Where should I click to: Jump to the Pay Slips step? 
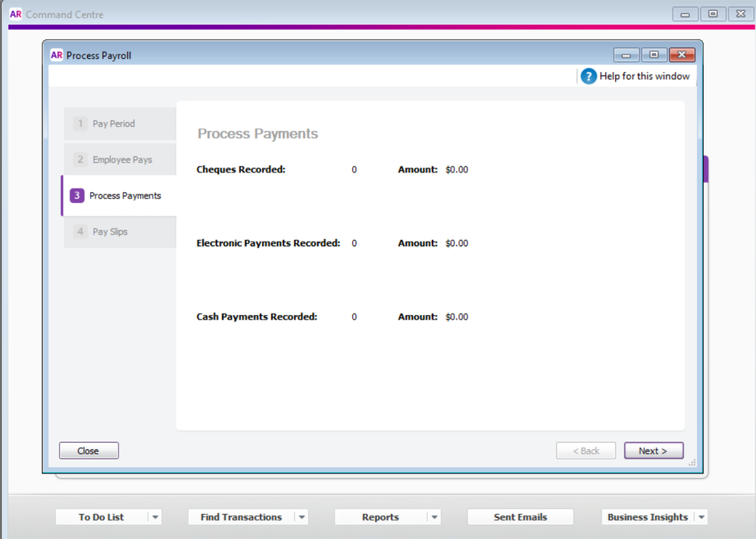tap(110, 232)
